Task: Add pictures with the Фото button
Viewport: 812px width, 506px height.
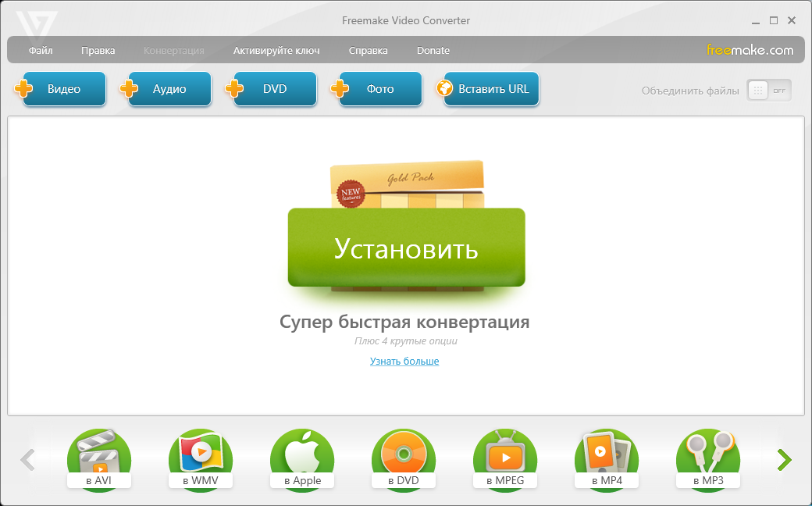Action: (376, 89)
